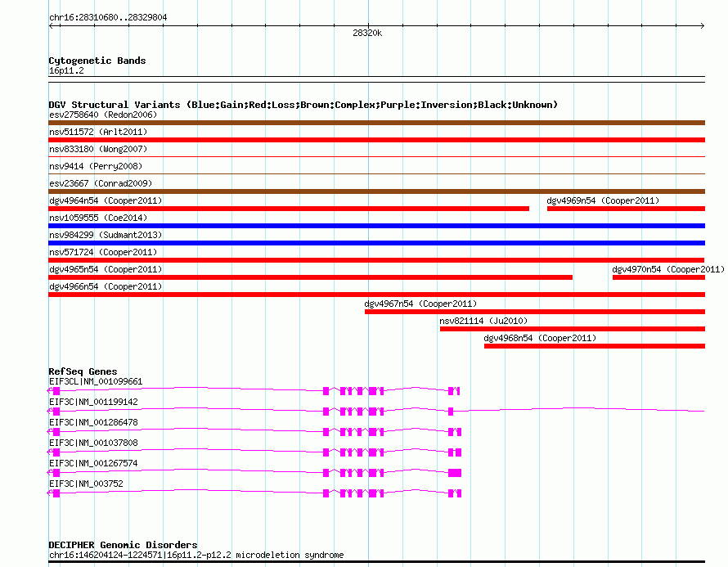728x567 pixels.
Task: Click the right arrowhead of the coordinate ruler
Action: [703, 26]
